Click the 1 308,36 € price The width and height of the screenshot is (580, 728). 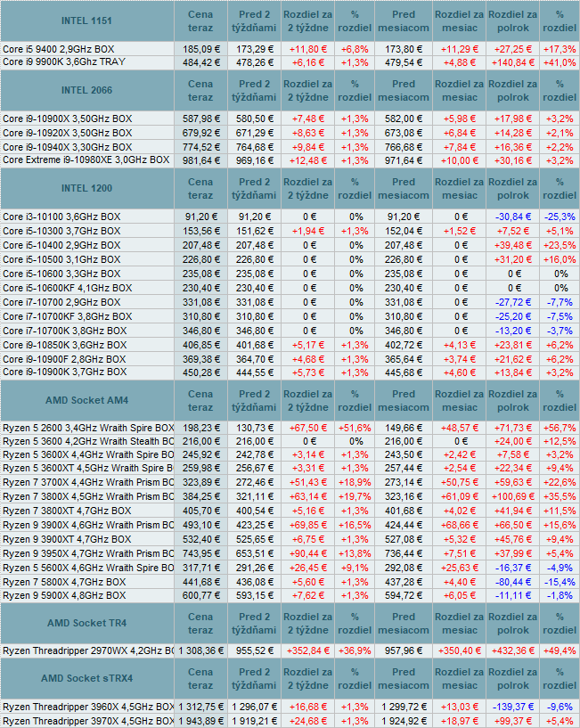click(201, 651)
